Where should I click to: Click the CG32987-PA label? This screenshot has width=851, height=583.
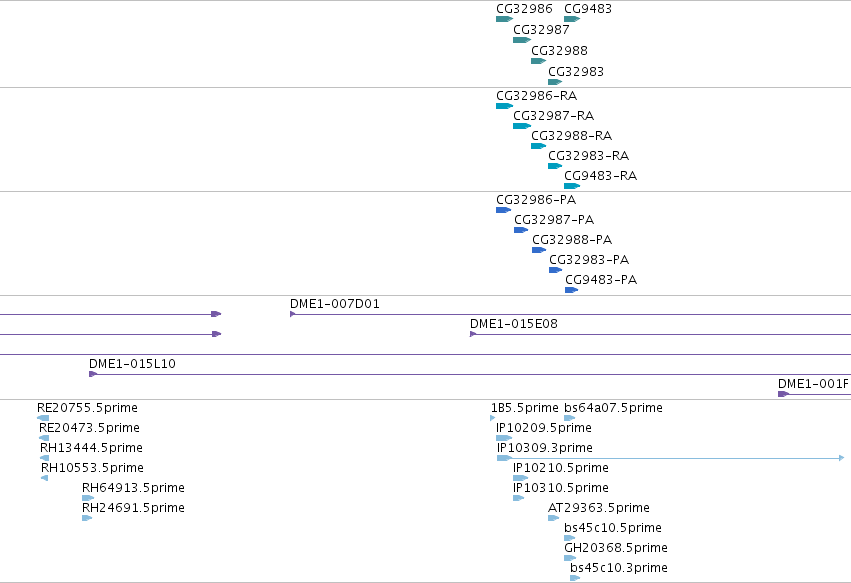coord(554,220)
